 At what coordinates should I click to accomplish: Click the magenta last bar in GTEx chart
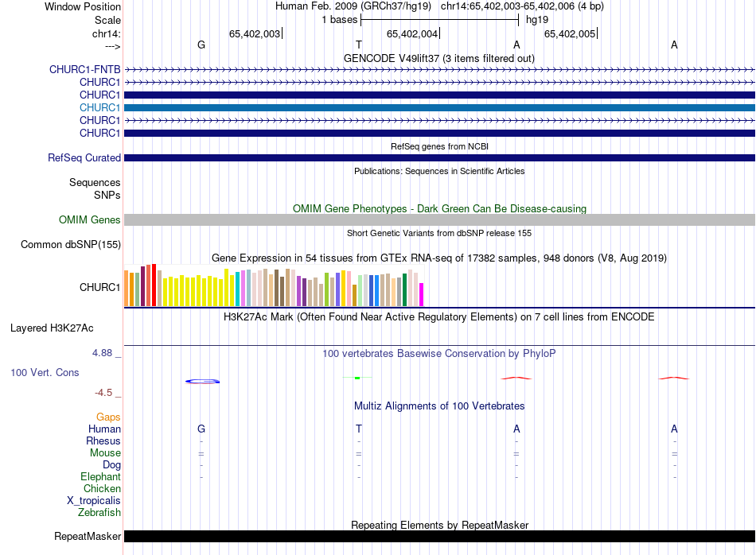pos(422,294)
